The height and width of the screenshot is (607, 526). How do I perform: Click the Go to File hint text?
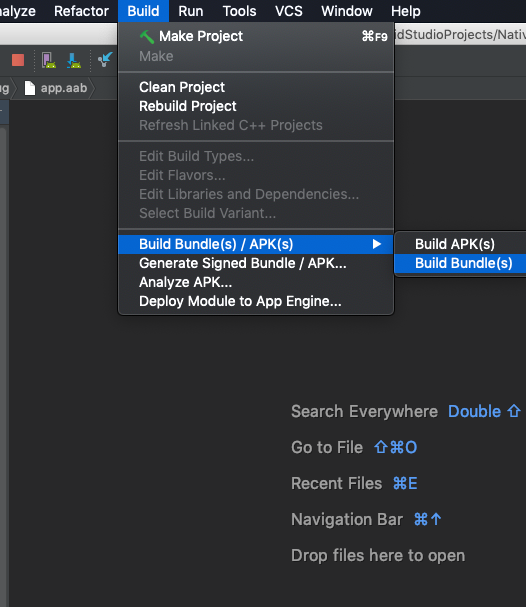[327, 447]
